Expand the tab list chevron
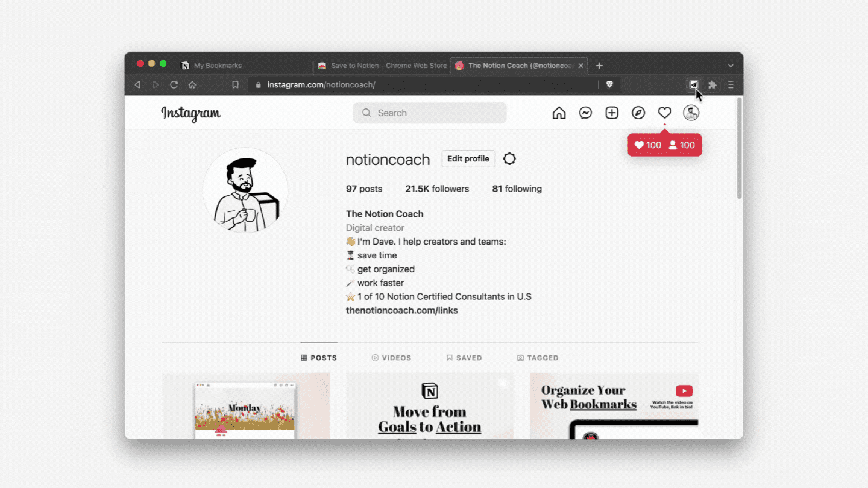This screenshot has width=868, height=488. tap(731, 66)
